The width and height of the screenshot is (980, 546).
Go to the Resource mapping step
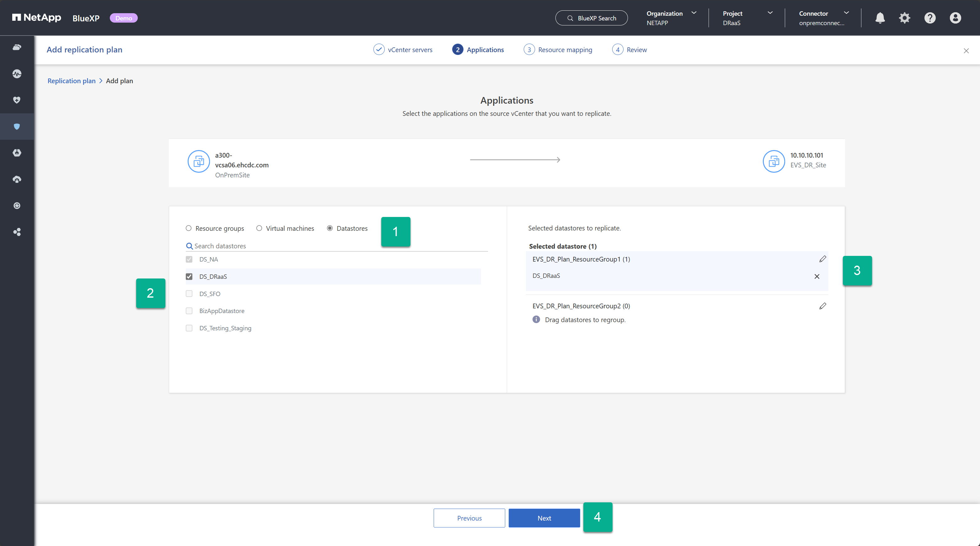558,50
